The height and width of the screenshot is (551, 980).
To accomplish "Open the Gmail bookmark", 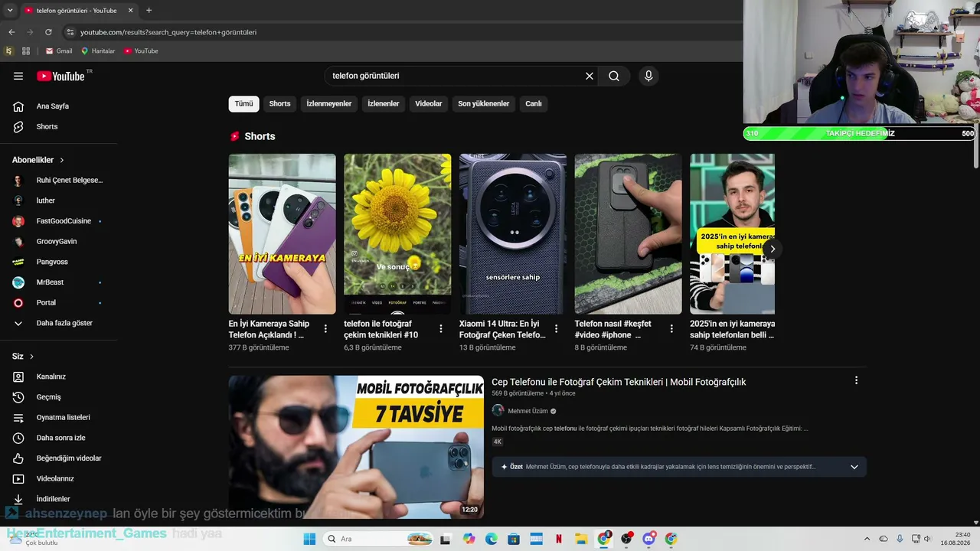I will [59, 51].
